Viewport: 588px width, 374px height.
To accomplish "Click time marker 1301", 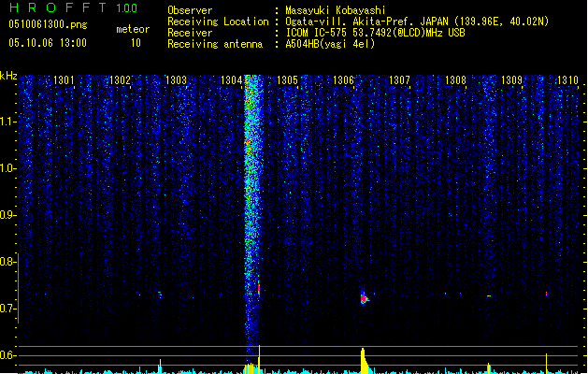I will pyautogui.click(x=64, y=80).
